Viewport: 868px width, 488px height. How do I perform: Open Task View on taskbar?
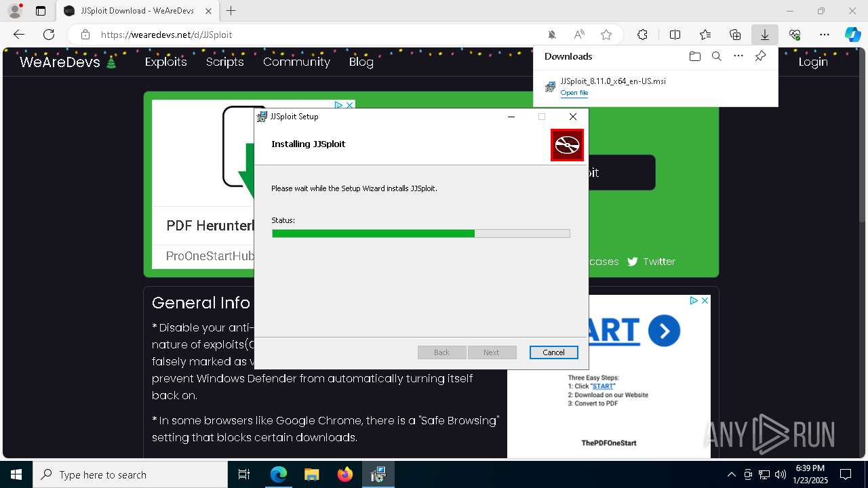(x=244, y=474)
